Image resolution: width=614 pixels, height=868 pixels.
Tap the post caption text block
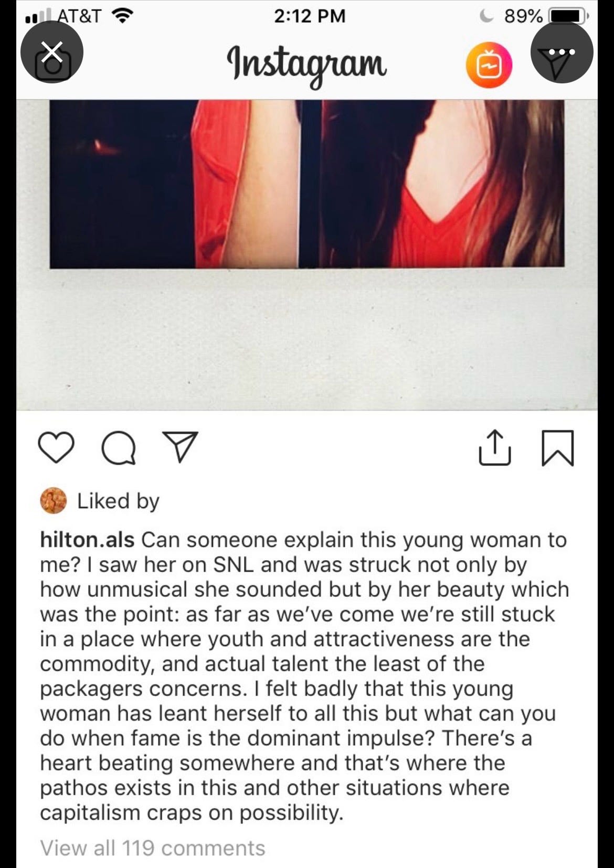pyautogui.click(x=304, y=676)
